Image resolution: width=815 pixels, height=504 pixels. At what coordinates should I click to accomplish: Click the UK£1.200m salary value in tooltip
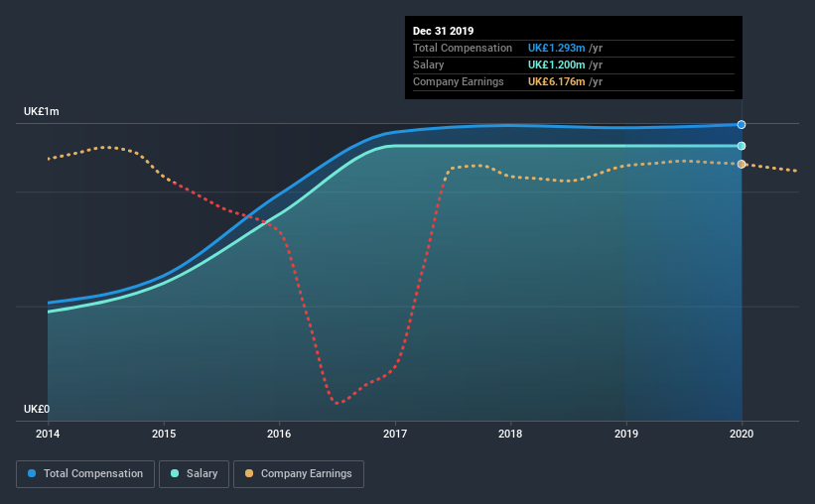click(x=556, y=64)
